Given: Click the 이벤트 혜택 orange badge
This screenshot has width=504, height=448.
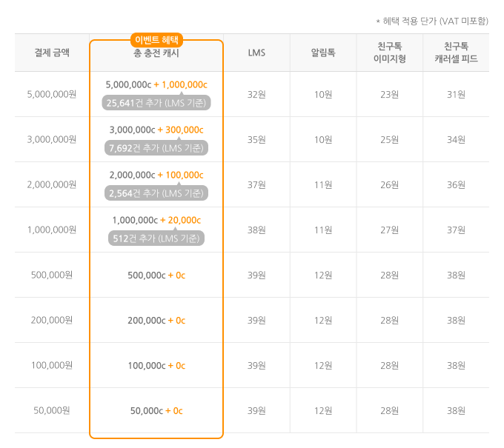Looking at the screenshot, I should coord(156,40).
